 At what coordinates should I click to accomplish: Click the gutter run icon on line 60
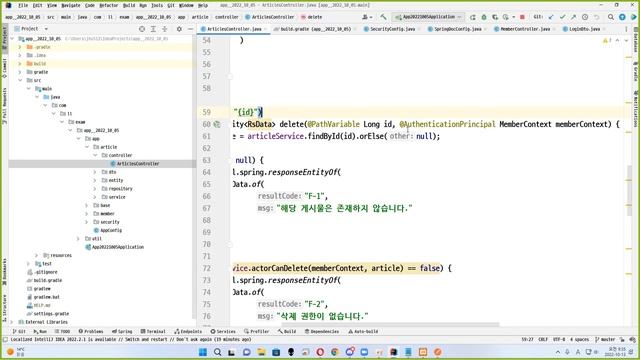coord(217,124)
